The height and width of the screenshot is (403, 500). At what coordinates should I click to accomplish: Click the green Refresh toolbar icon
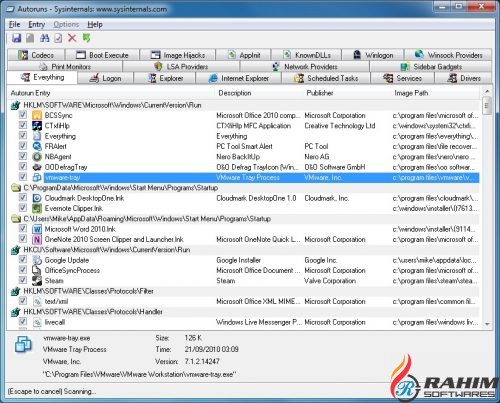[x=86, y=38]
